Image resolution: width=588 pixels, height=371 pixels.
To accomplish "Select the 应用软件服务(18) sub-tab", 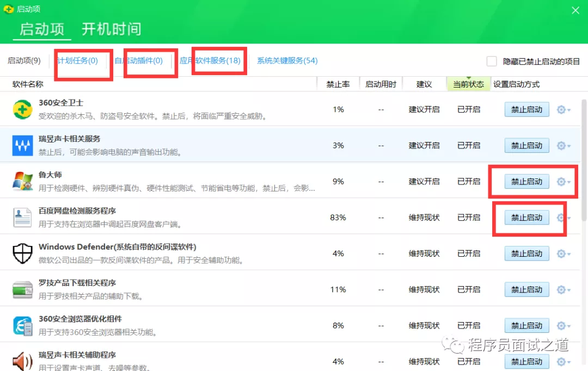I will 210,61.
